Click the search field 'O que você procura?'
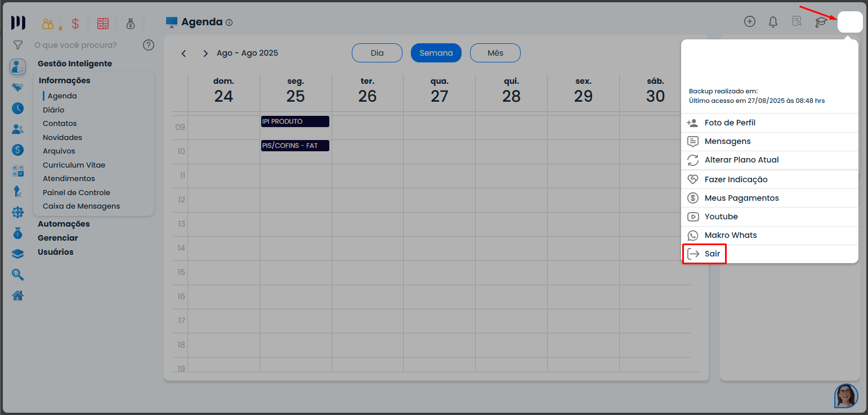The height and width of the screenshot is (415, 868). point(75,45)
